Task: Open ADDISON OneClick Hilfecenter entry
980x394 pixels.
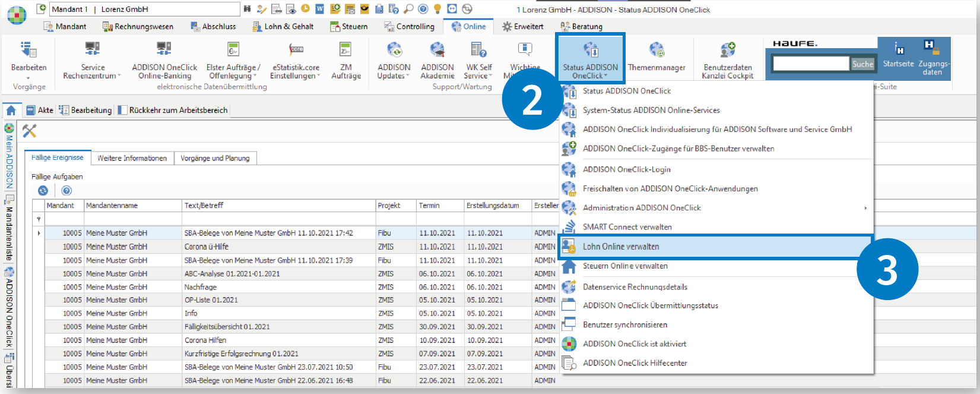Action: (716, 363)
